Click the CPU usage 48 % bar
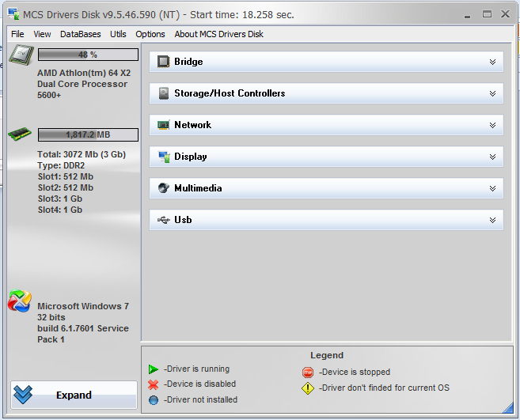520x420 pixels. click(88, 55)
